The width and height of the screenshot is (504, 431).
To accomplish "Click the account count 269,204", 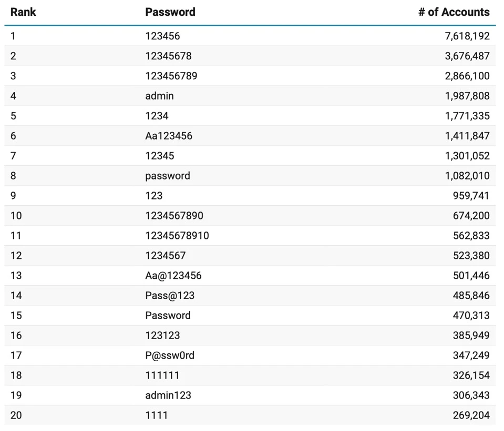I will pos(471,415).
